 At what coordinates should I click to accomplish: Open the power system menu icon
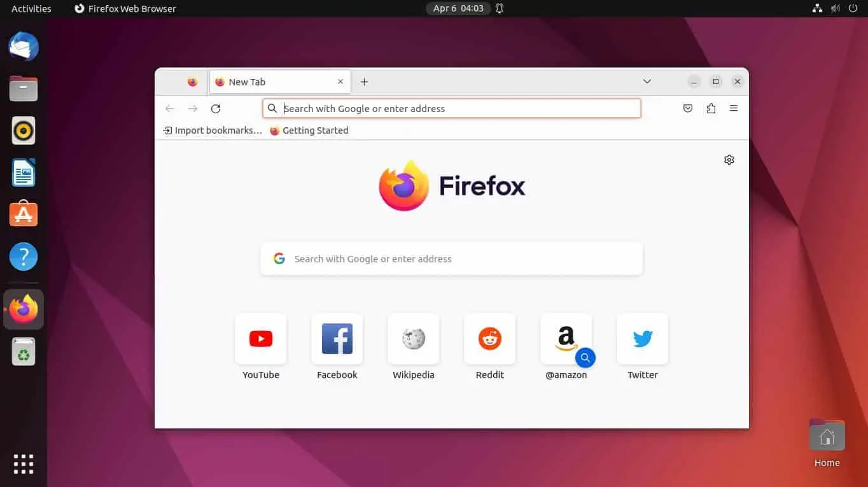click(x=853, y=8)
